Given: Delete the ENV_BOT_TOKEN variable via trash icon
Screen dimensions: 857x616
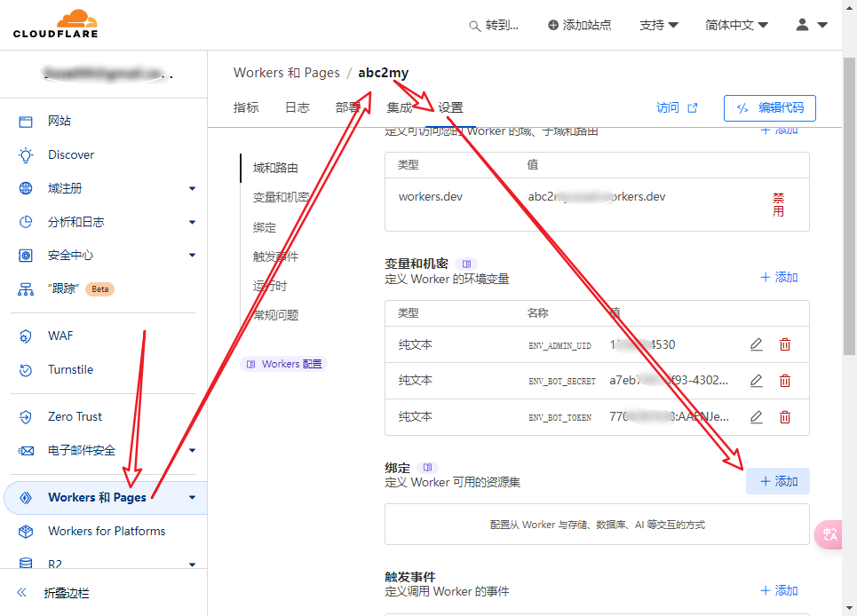Looking at the screenshot, I should 785,417.
